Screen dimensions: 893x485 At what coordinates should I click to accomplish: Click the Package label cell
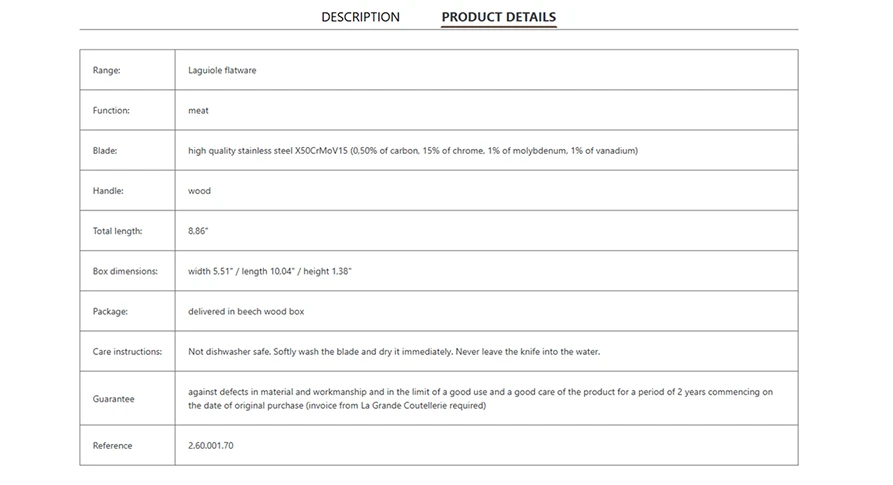pyautogui.click(x=128, y=311)
